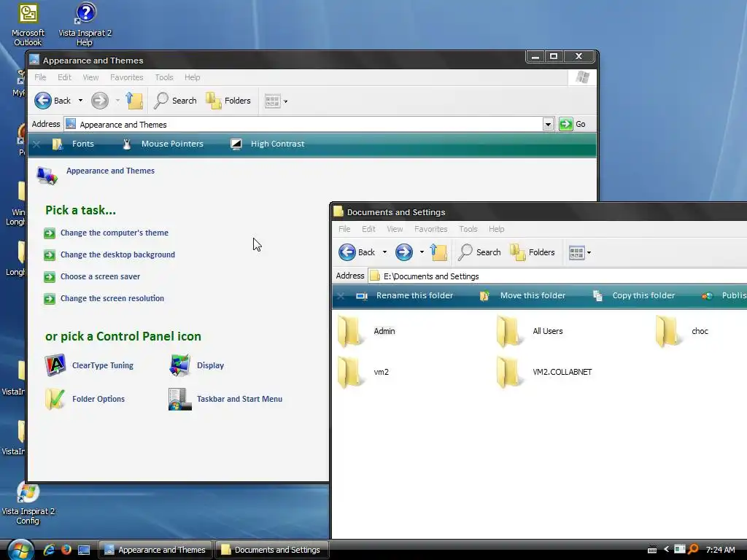Click Forward button in Documents and Settings window

click(403, 252)
